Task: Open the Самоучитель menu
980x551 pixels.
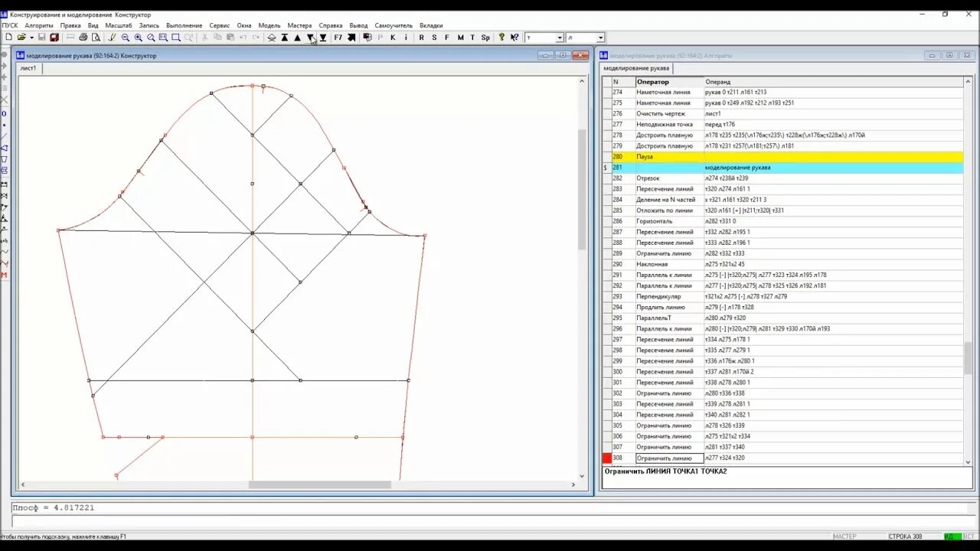Action: [394, 25]
